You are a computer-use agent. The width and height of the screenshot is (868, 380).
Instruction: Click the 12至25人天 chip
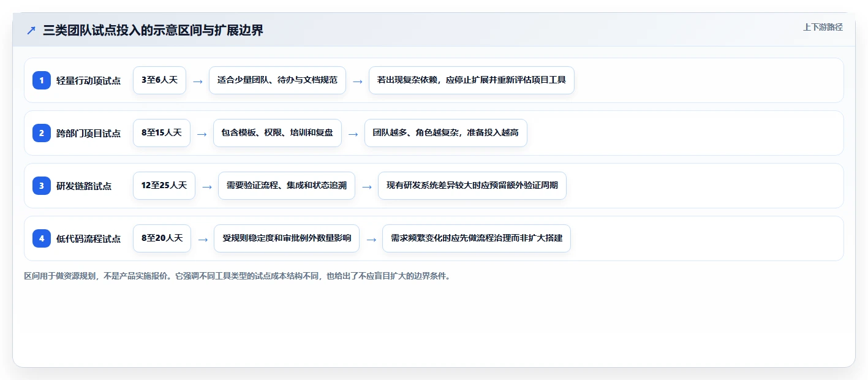click(x=164, y=186)
